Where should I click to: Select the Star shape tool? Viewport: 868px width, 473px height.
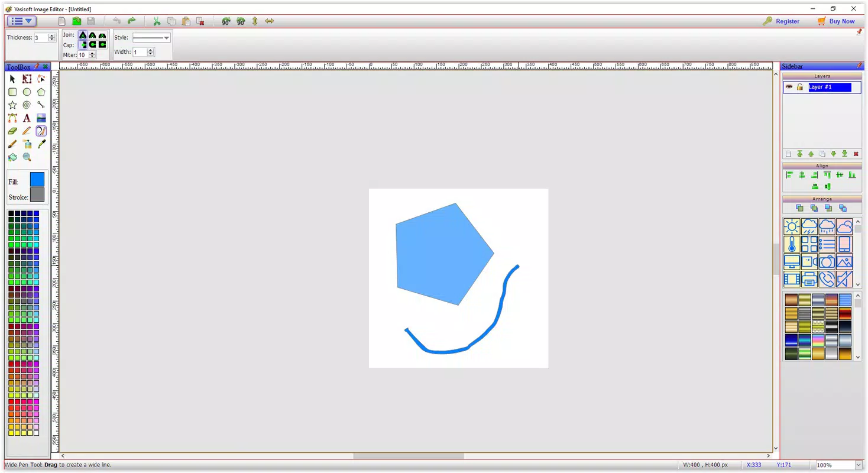pos(12,105)
